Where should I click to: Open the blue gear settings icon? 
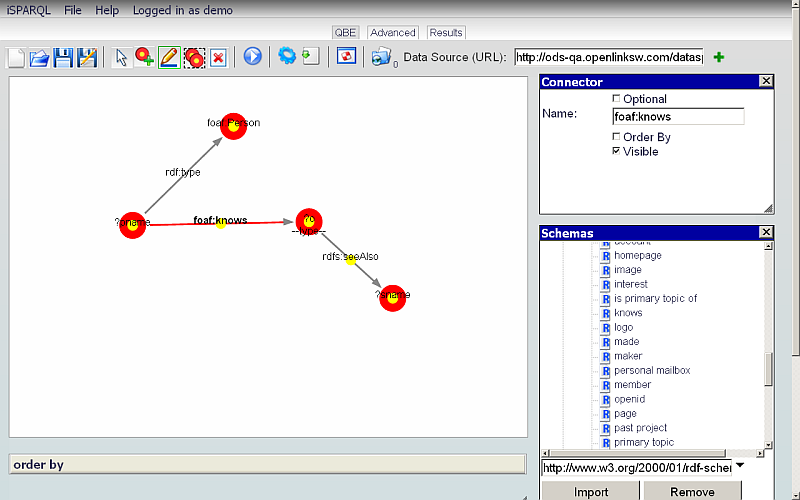click(x=287, y=56)
